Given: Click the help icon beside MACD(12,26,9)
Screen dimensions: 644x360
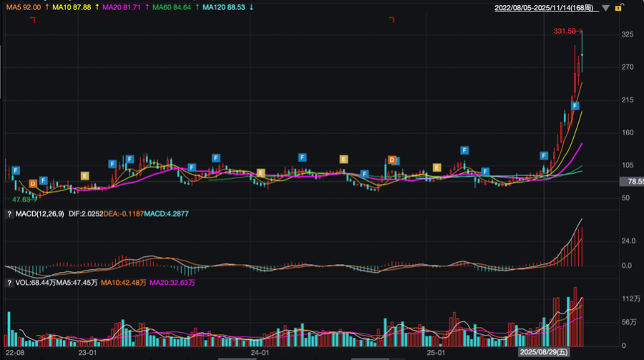Looking at the screenshot, I should [x=9, y=213].
